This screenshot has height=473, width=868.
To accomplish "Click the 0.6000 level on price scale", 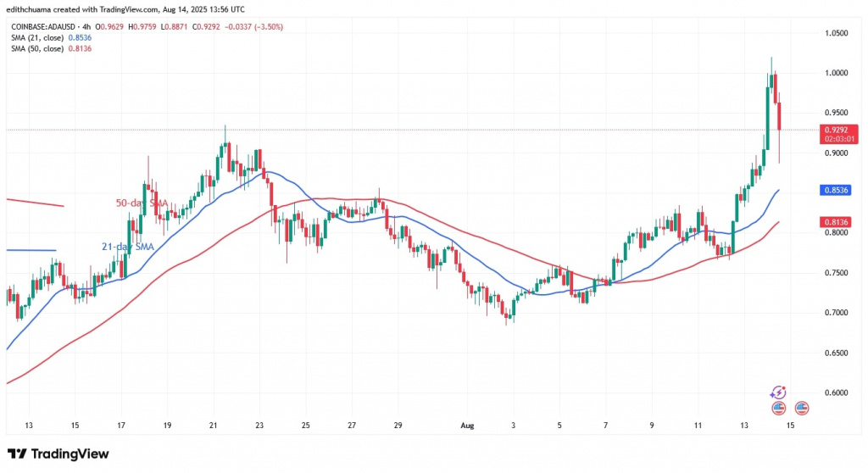I will 836,392.
